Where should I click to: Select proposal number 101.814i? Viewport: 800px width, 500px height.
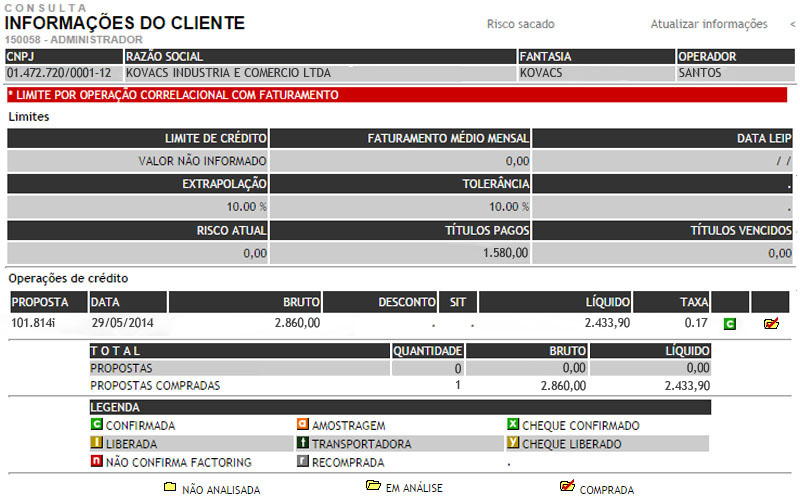33,323
